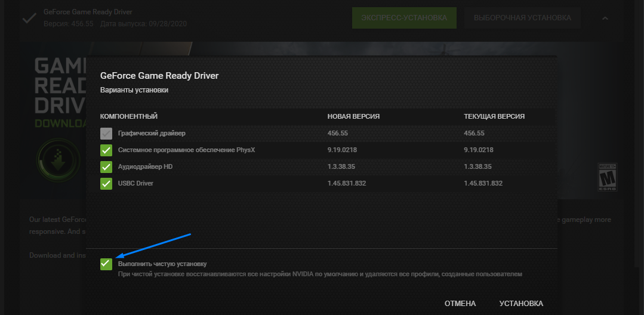Start the ЭКСПРЕСС-УСТАНОВКА express installation
Image resolution: width=644 pixels, height=315 pixels.
pos(404,18)
